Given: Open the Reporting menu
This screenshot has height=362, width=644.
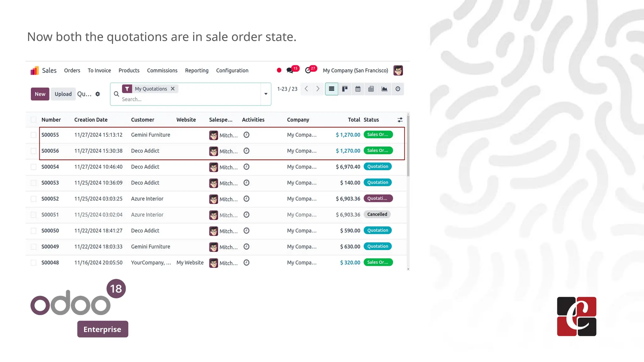Looking at the screenshot, I should click(197, 70).
